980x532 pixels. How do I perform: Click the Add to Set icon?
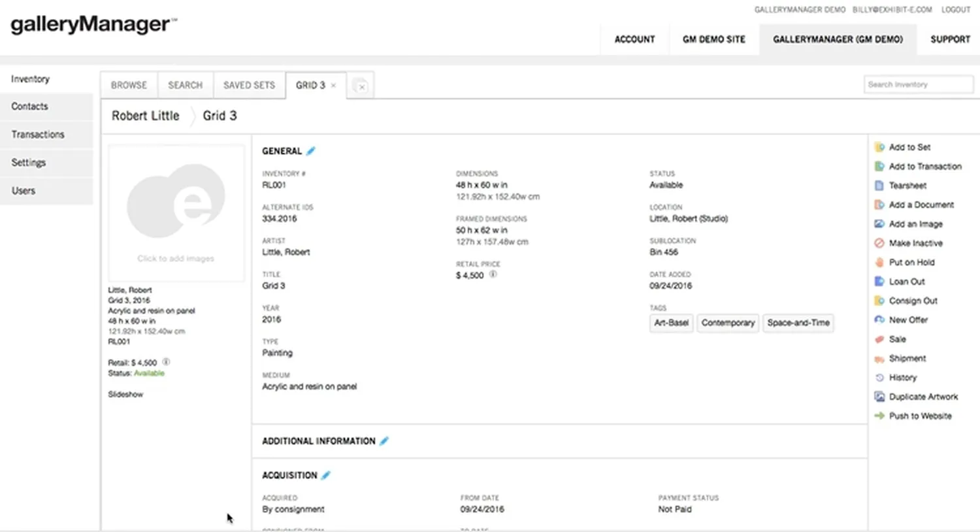pyautogui.click(x=879, y=147)
